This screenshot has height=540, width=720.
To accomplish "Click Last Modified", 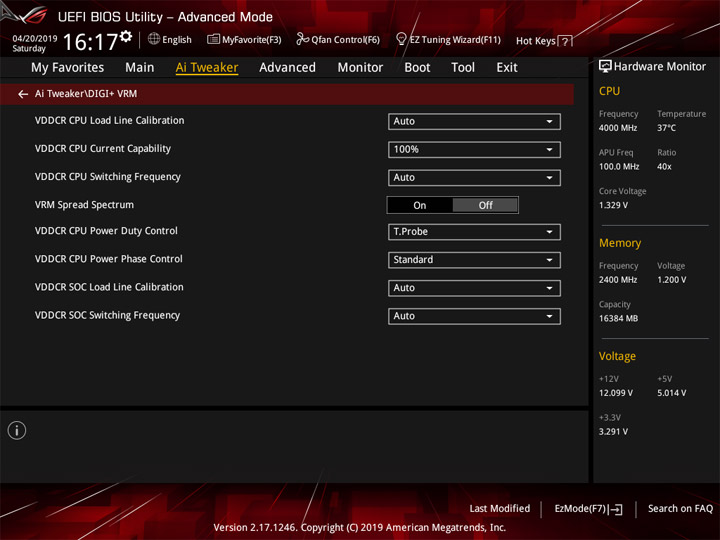I will click(500, 509).
